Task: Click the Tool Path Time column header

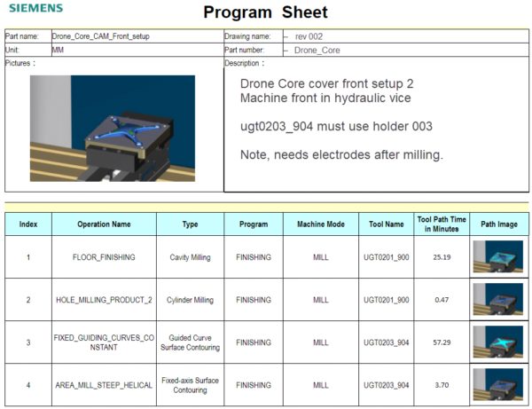Action: 442,224
